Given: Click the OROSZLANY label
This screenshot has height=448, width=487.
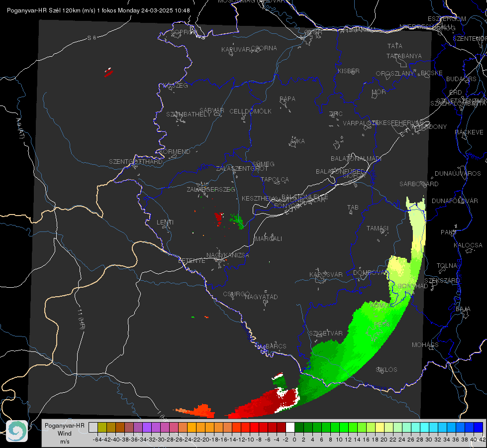Looking at the screenshot, I should [x=395, y=74].
